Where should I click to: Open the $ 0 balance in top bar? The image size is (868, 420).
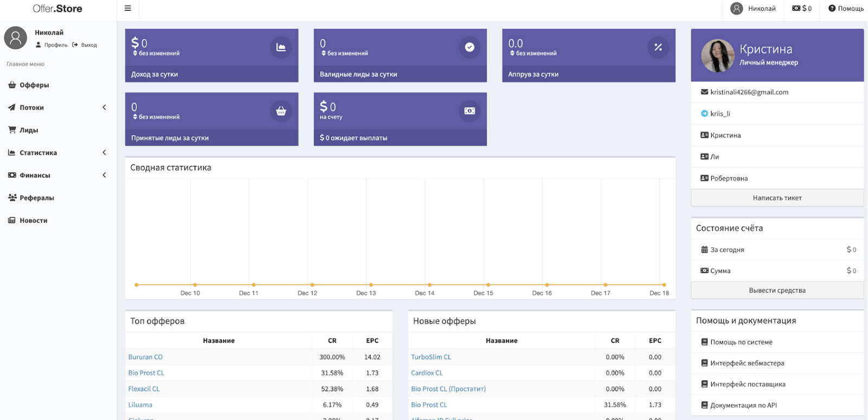[x=802, y=8]
